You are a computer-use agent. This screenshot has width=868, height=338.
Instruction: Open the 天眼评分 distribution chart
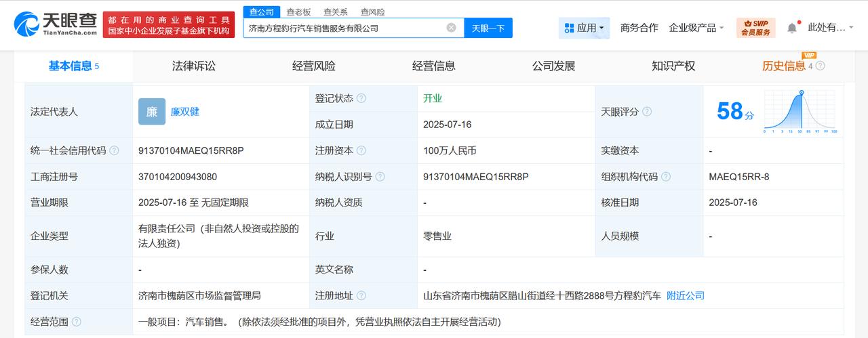(800, 112)
